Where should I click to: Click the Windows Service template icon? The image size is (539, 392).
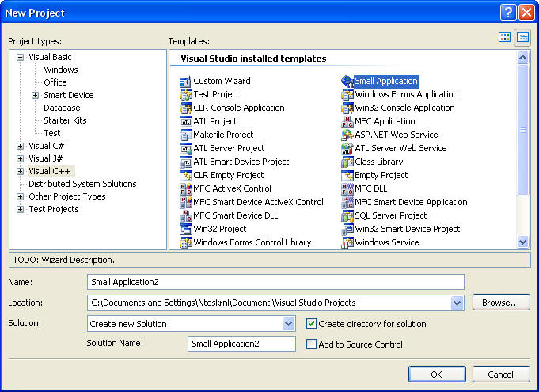pyautogui.click(x=347, y=243)
